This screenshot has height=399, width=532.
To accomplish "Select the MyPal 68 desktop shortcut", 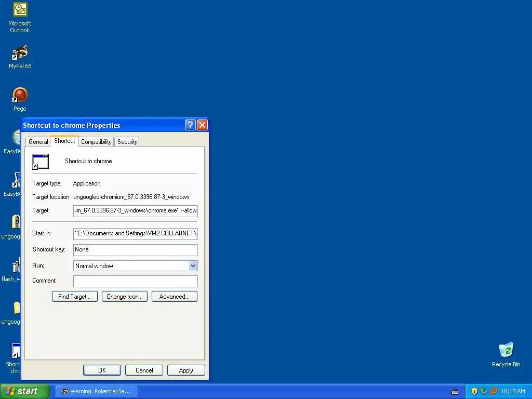I will 20,57.
